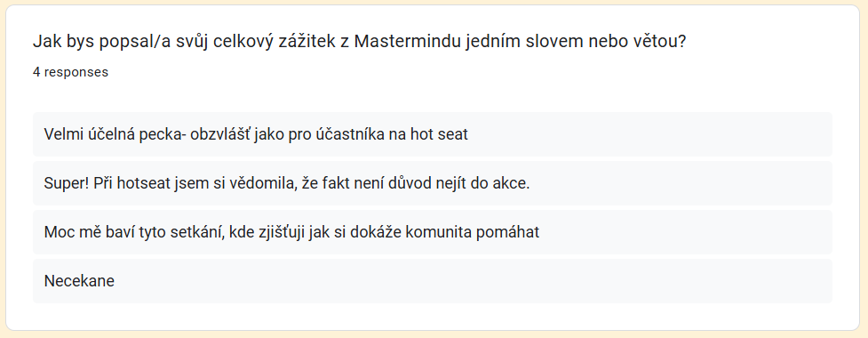868x338 pixels.
Task: Click the word "Necekane" text
Action: coord(79,281)
